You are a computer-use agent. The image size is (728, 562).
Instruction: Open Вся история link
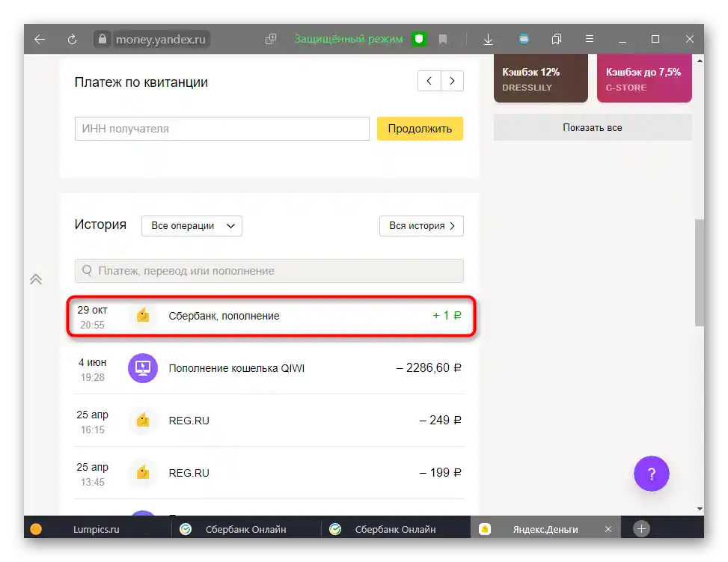point(421,226)
